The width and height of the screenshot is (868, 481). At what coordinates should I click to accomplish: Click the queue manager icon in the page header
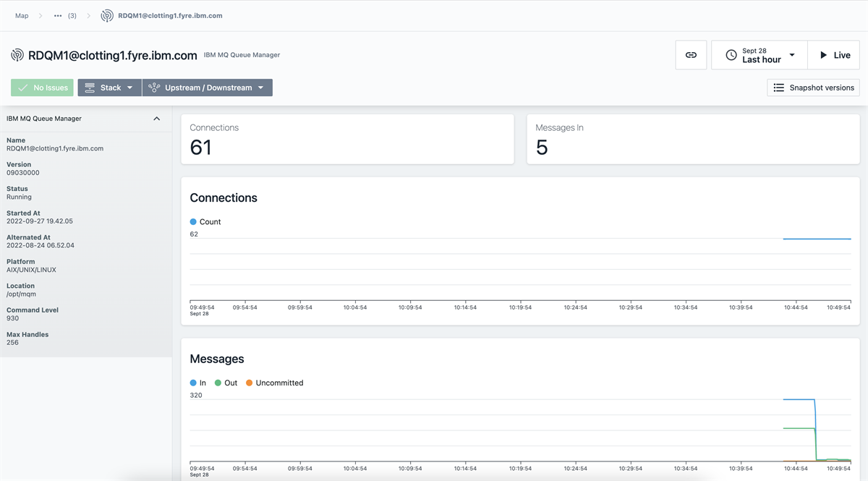click(16, 54)
